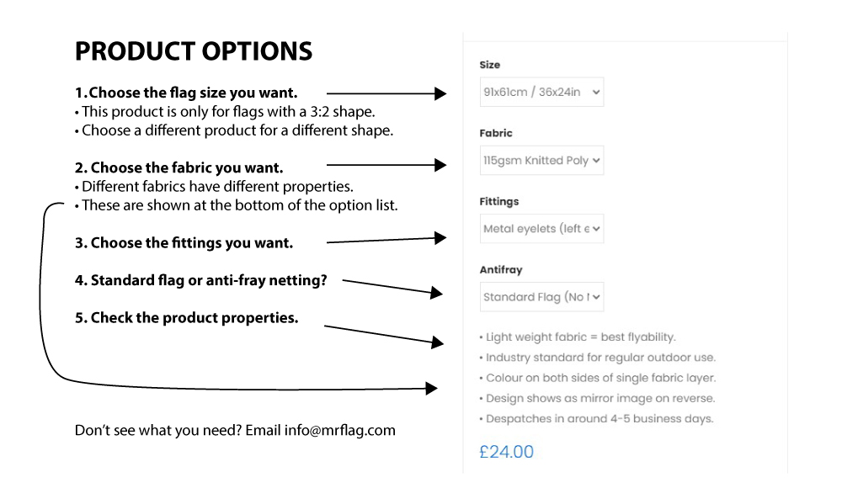Click the arrow pointing to the Fabric option
Image resolution: width=842 pixels, height=504 pixels.
386,165
